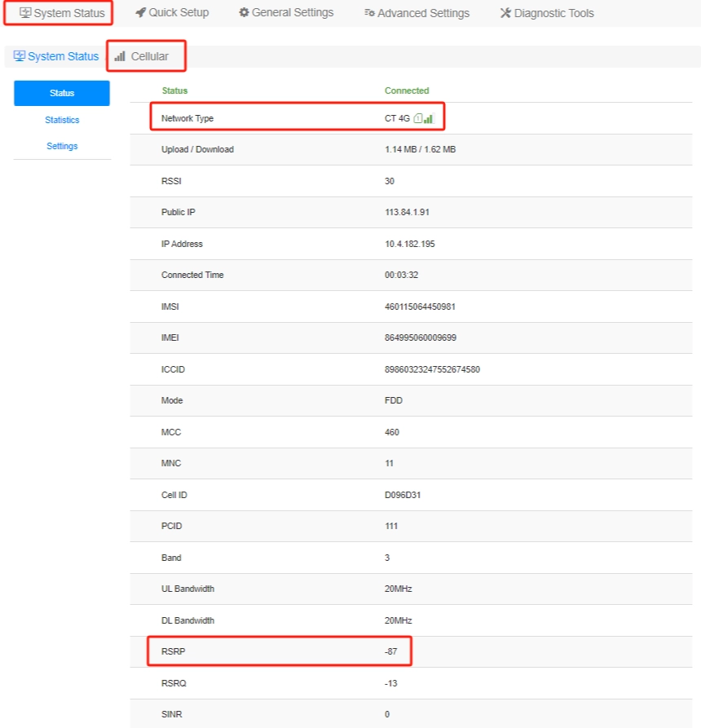Image resolution: width=701 pixels, height=728 pixels.
Task: Click the rocket icon for Quick Setup
Action: click(x=141, y=12)
